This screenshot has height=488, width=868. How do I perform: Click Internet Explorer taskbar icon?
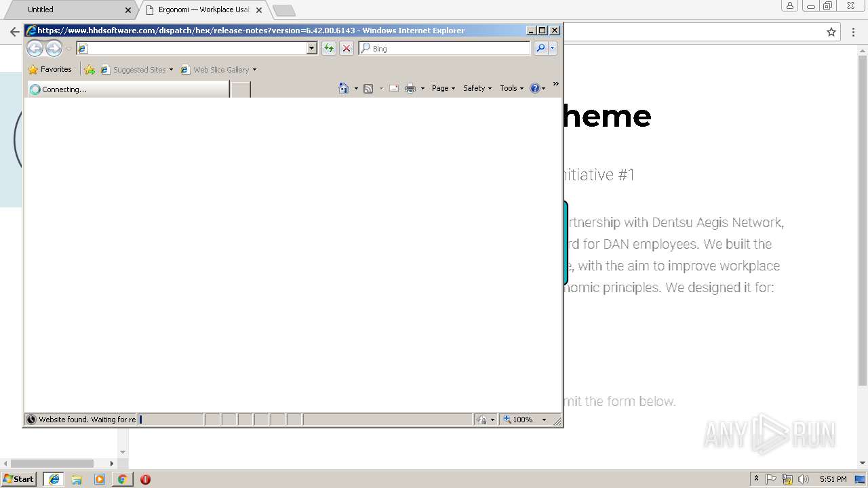coord(54,479)
